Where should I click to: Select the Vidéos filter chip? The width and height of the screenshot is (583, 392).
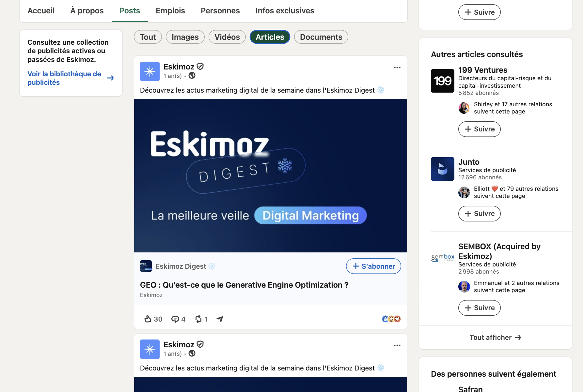pos(227,37)
